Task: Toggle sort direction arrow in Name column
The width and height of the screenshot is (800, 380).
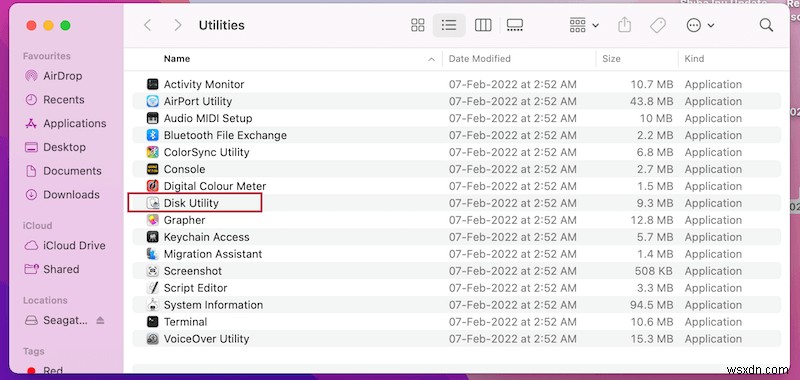Action: pos(432,59)
